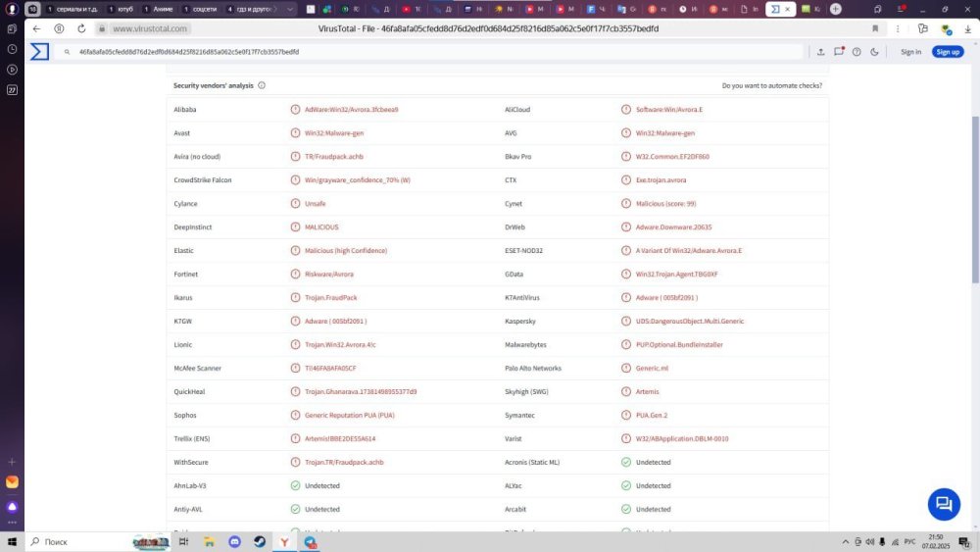Open the 'сериалы и т.д.' tab group

coord(73,10)
